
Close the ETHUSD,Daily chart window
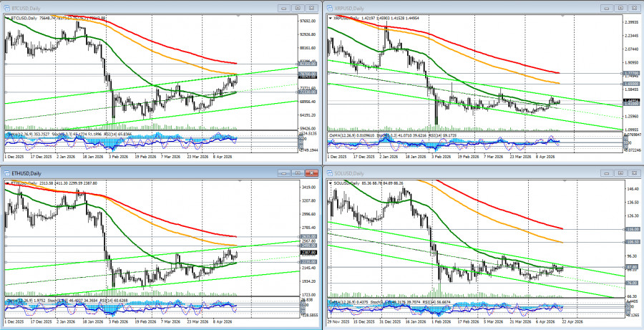pyautogui.click(x=313, y=173)
